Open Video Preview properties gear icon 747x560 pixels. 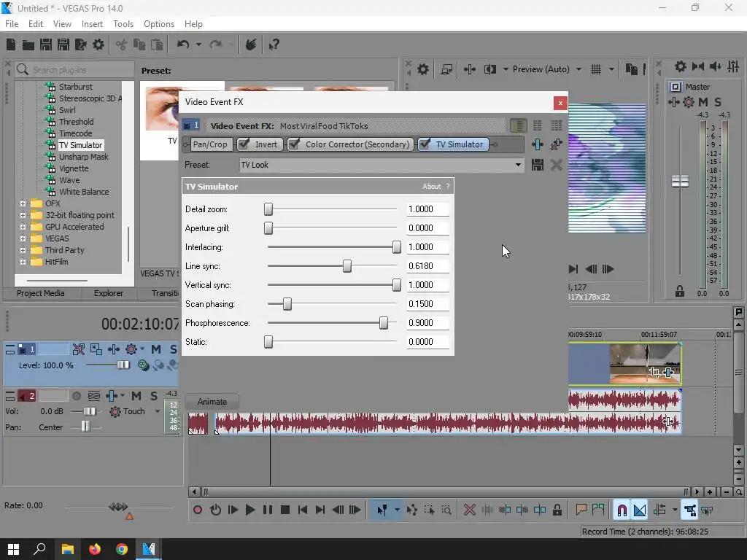[422, 69]
